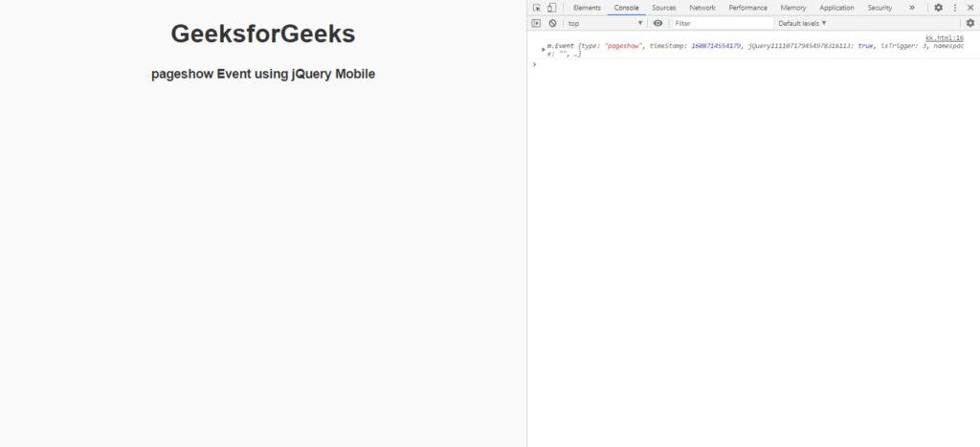Image resolution: width=980 pixels, height=447 pixels.
Task: Select the Performance tab
Action: click(x=747, y=8)
